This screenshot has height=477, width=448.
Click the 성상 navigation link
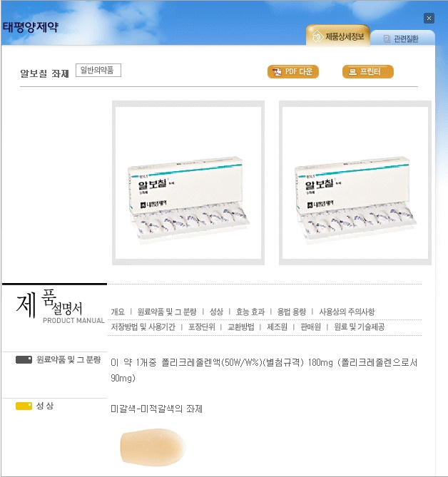coord(216,312)
